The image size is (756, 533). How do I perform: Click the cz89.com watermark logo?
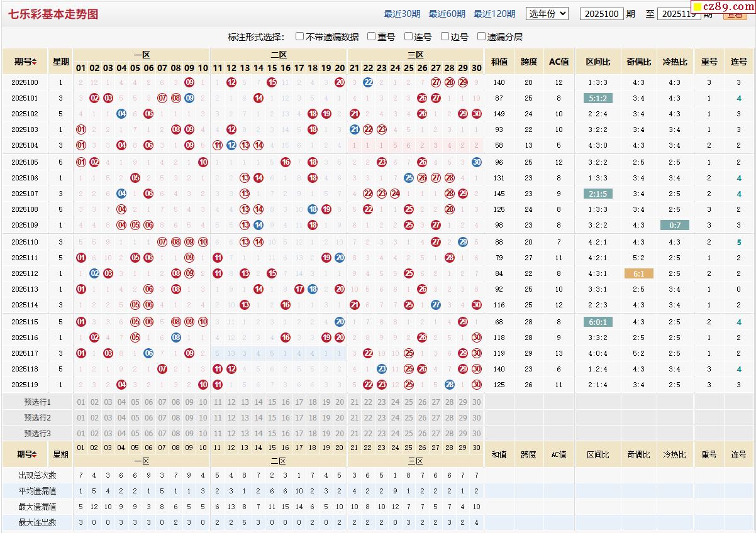click(723, 7)
